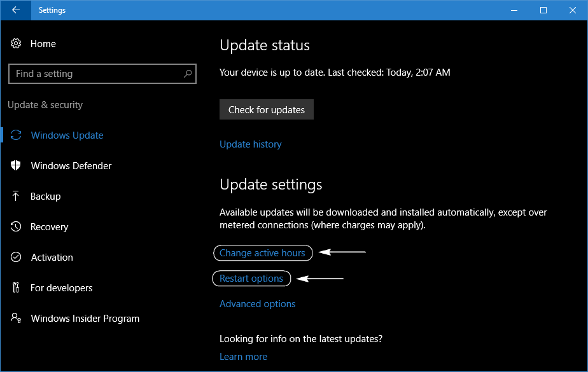Close the Settings window
The height and width of the screenshot is (372, 588).
pyautogui.click(x=573, y=10)
